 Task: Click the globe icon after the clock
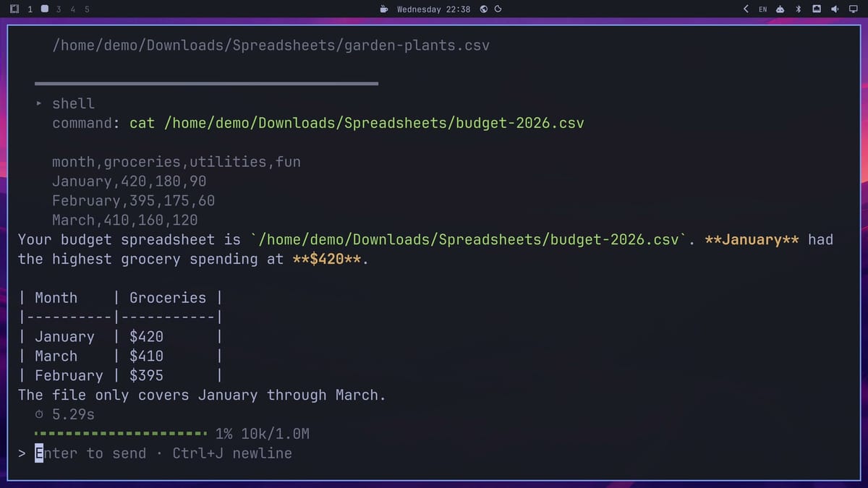[484, 9]
